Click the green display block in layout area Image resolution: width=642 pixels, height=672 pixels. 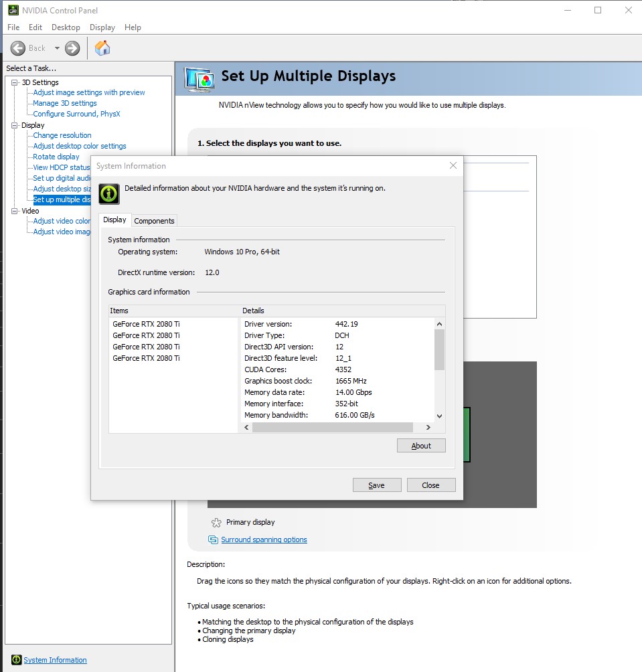pos(467,434)
